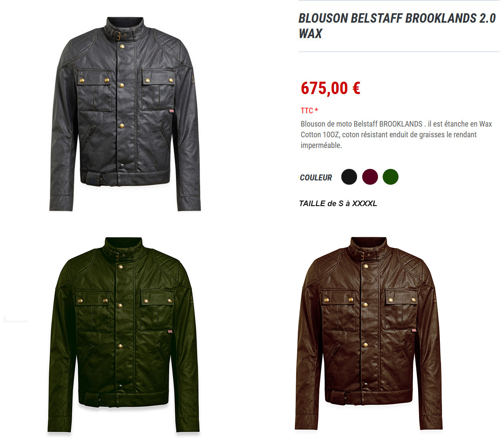Click the Union Jack tag on green jacket
Image resolution: width=504 pixels, height=440 pixels.
point(170,331)
